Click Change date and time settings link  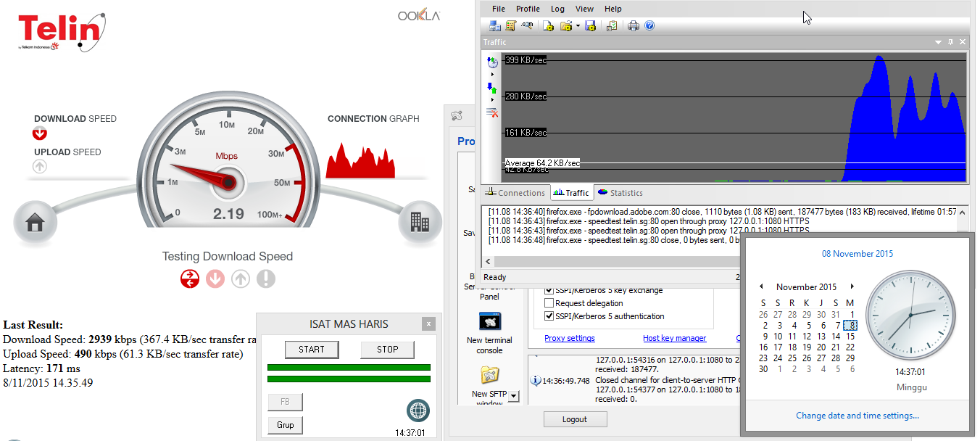tap(857, 416)
